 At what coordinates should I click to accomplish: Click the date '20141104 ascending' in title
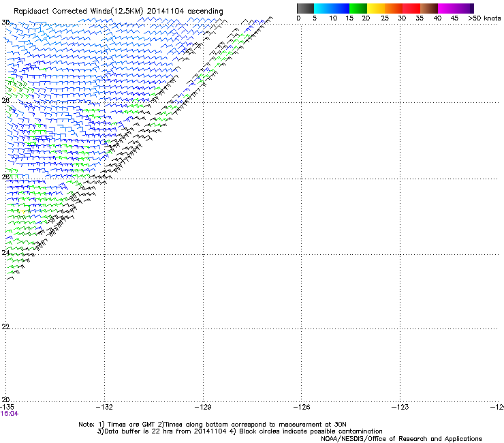pyautogui.click(x=185, y=12)
